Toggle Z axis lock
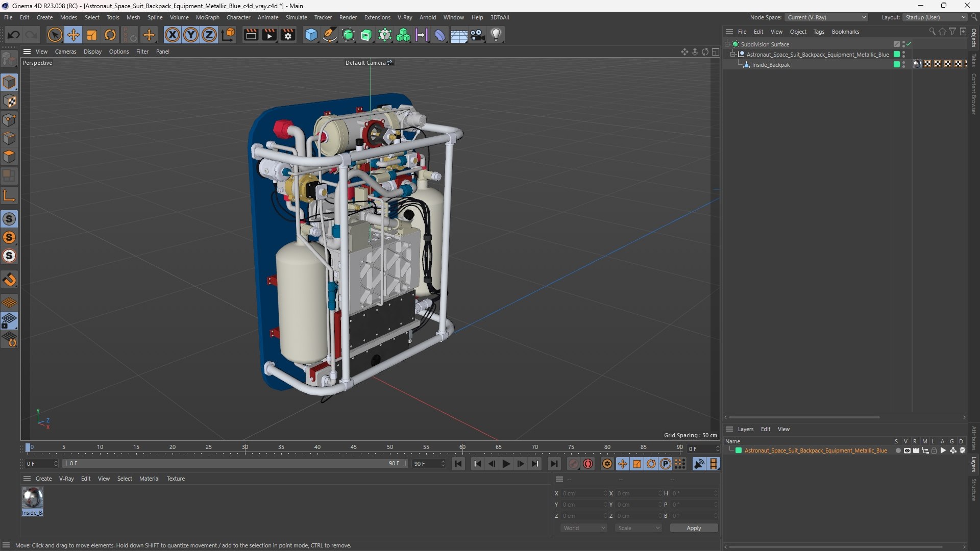The image size is (980, 551). (209, 35)
